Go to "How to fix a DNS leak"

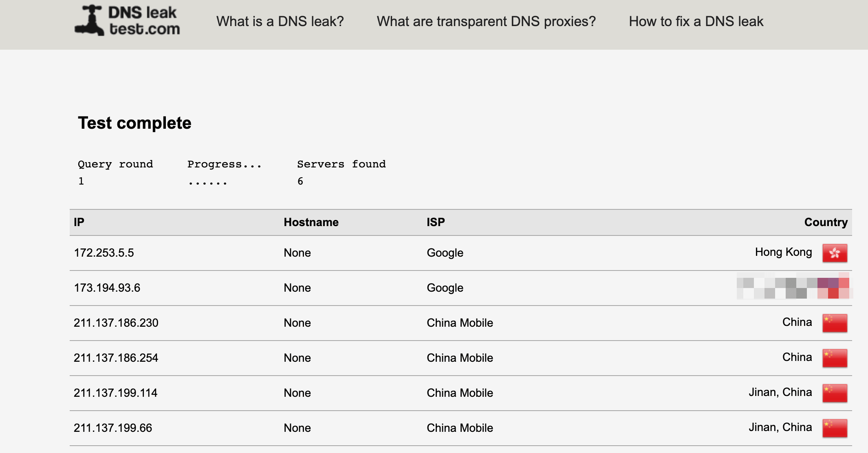(x=696, y=21)
